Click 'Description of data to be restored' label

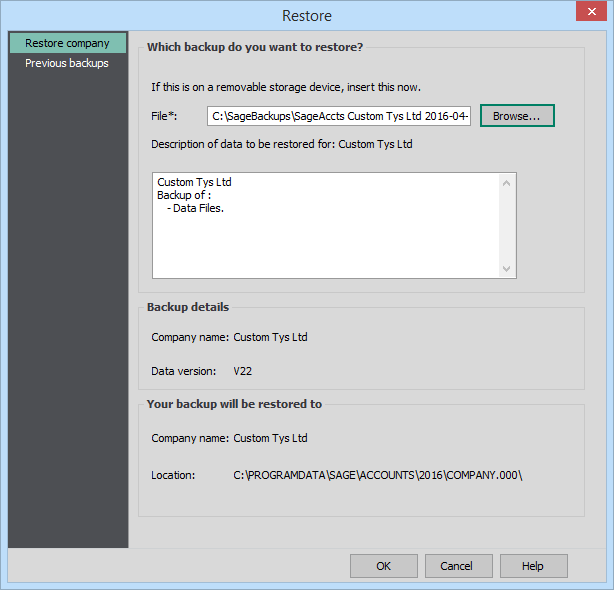282,144
